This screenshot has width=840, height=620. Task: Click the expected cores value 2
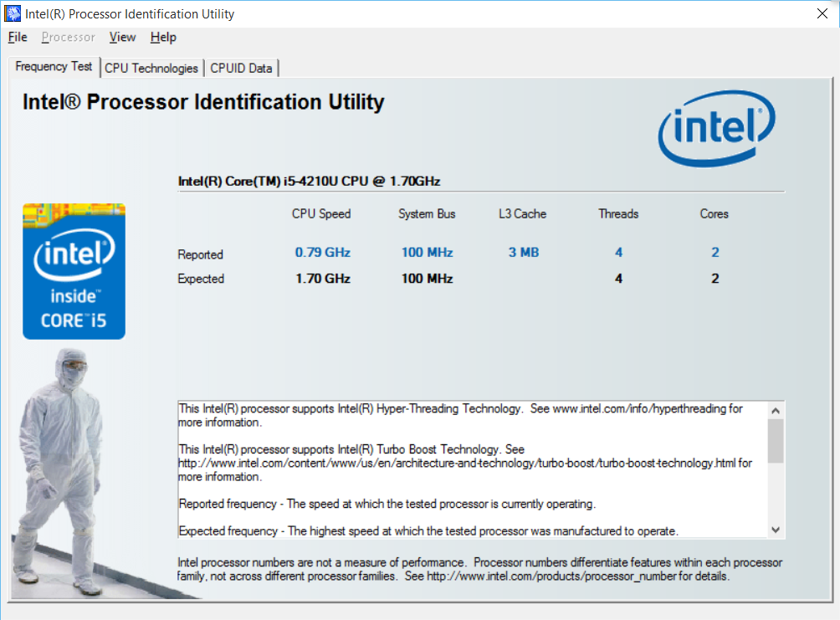coord(715,279)
